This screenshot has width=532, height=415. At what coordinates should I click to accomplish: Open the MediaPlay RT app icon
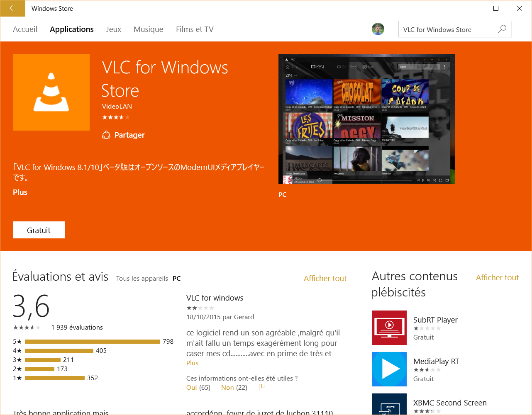[x=389, y=369]
